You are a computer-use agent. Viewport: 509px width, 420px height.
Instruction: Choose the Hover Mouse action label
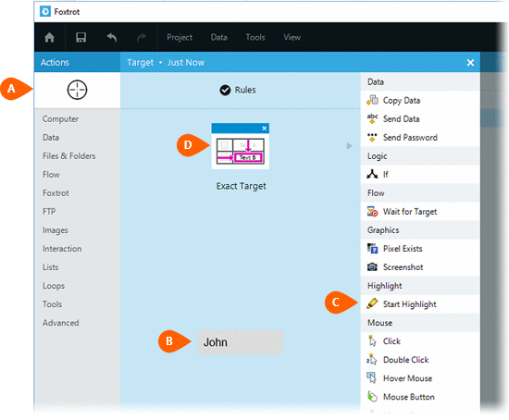coord(408,378)
